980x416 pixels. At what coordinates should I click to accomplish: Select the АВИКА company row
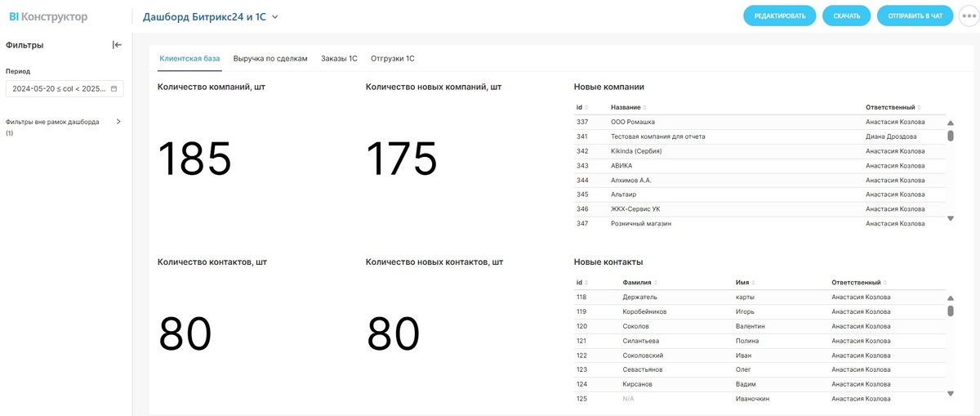759,166
